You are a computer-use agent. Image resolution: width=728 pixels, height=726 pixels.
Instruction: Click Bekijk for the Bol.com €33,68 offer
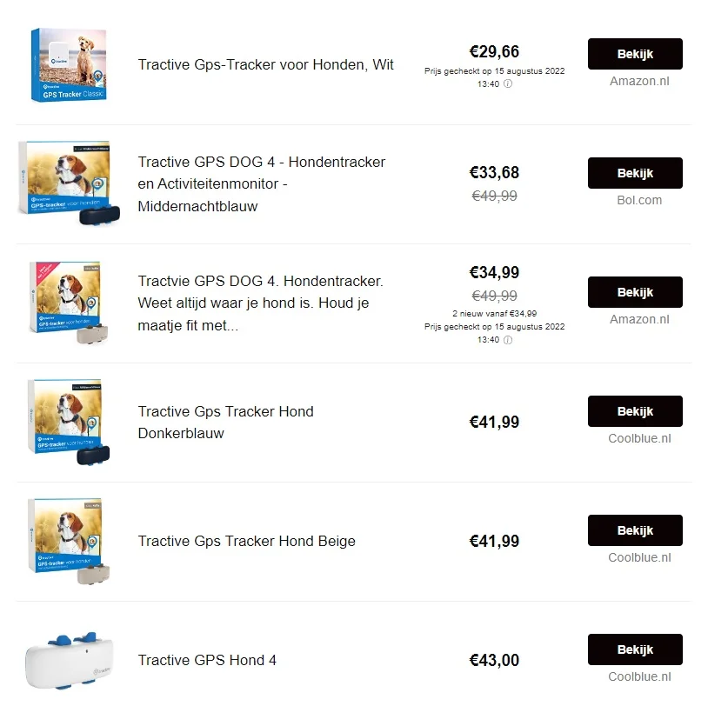(635, 173)
